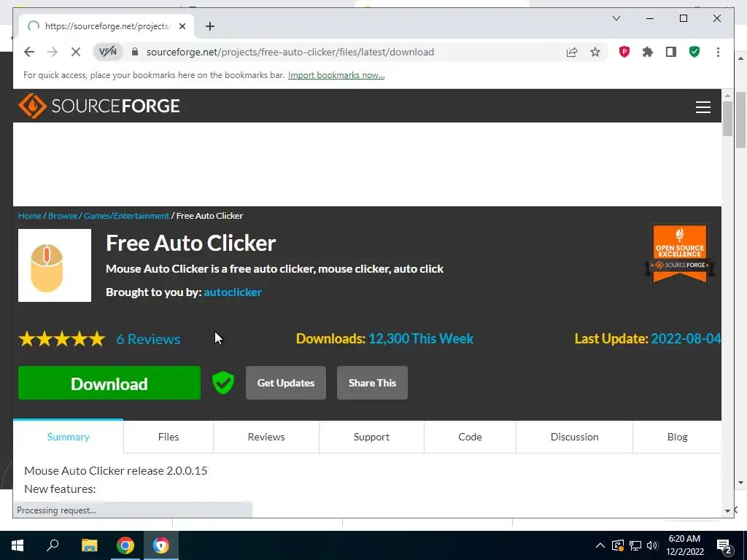Click the green shield checkmark beside Download
Image resolution: width=747 pixels, height=560 pixels.
tap(223, 383)
